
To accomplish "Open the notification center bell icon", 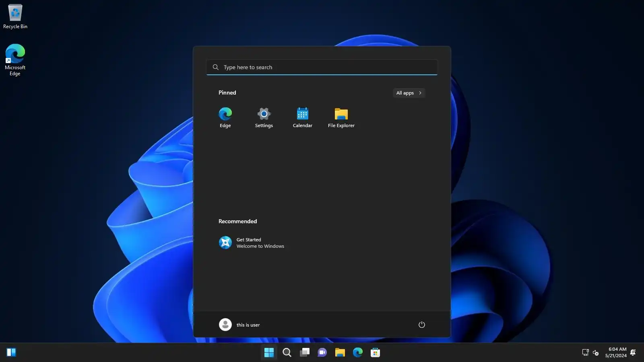I will (x=633, y=352).
